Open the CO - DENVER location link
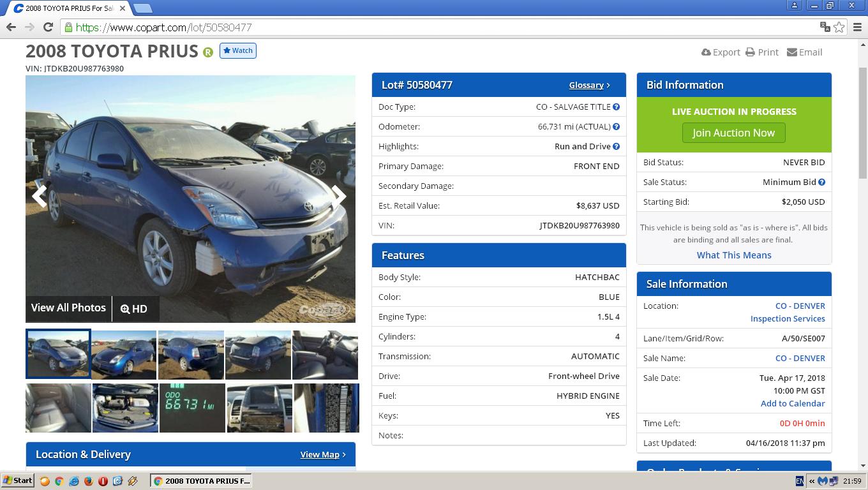The height and width of the screenshot is (490, 868). click(800, 306)
